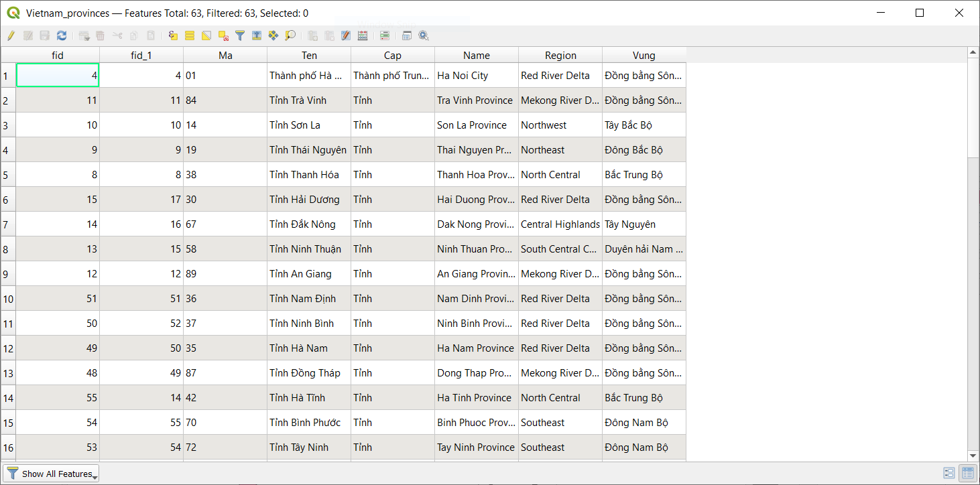
Task: Dock the attribute table window
Action: click(407, 36)
